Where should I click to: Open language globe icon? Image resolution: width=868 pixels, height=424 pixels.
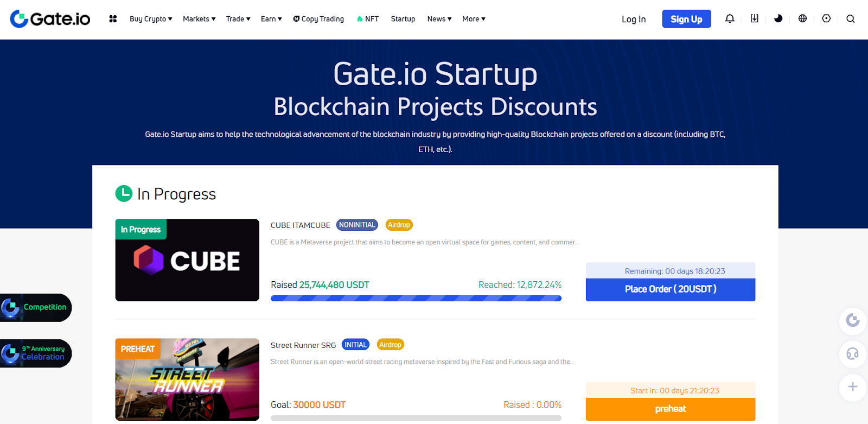tap(802, 18)
